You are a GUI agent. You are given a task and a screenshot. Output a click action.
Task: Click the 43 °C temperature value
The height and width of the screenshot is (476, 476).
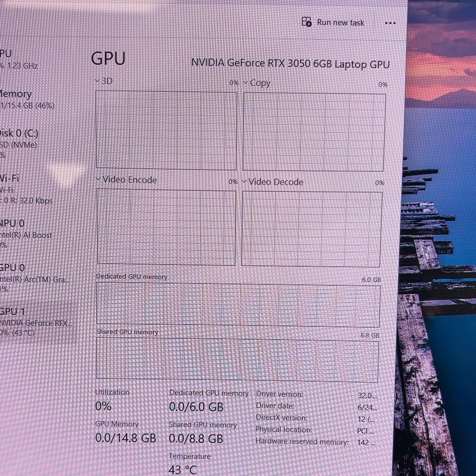pyautogui.click(x=182, y=470)
